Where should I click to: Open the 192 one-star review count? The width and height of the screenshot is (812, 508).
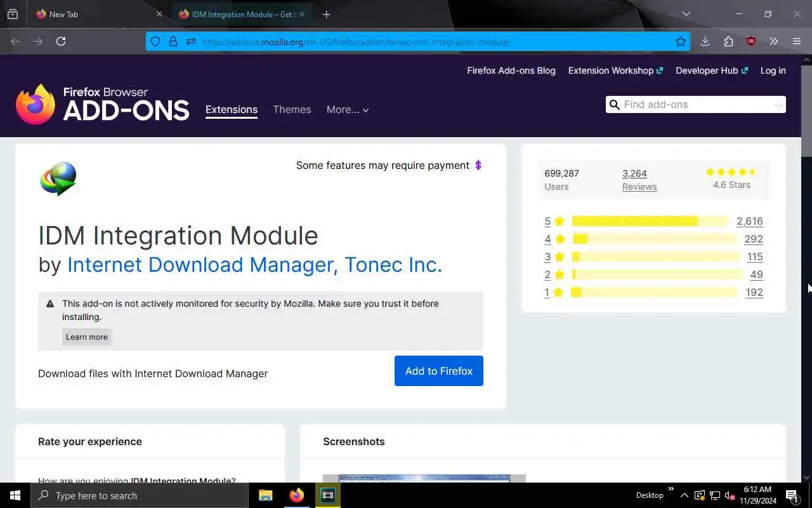(x=754, y=292)
